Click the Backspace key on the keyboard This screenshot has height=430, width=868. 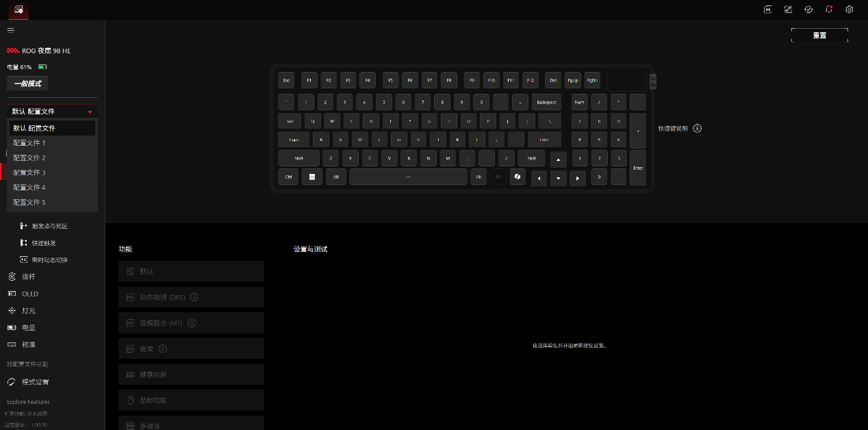coord(546,102)
